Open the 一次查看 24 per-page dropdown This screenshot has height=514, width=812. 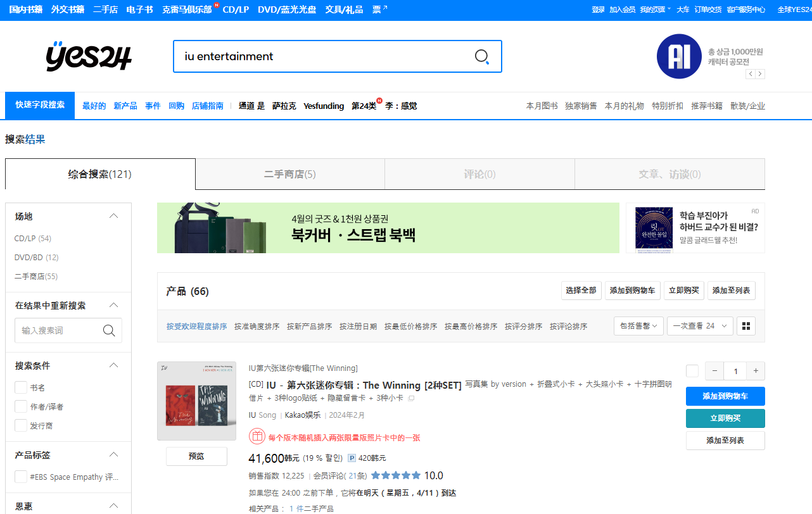point(701,326)
